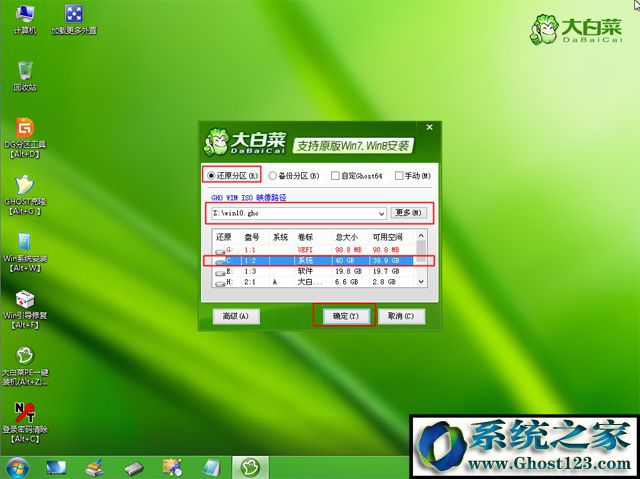Click the 2:1 disk number cell
Screen dimensions: 640x479
[250, 282]
